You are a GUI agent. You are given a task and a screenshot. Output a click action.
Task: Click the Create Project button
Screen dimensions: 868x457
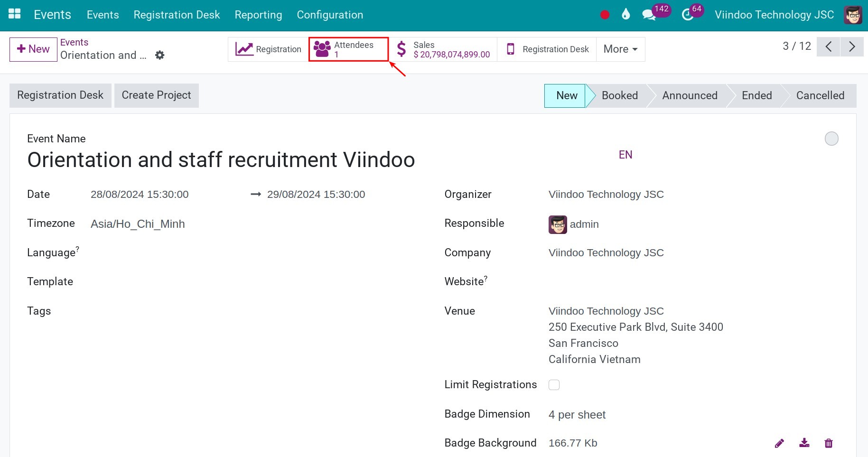pos(156,95)
